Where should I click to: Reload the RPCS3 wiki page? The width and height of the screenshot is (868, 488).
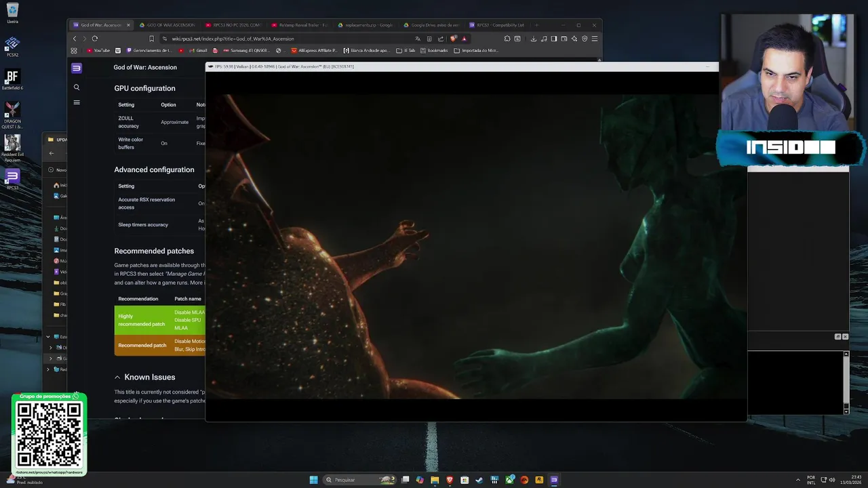pyautogui.click(x=94, y=39)
